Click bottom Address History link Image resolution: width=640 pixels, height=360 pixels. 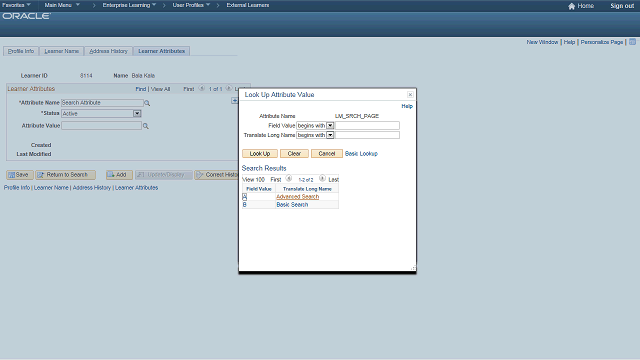92,188
